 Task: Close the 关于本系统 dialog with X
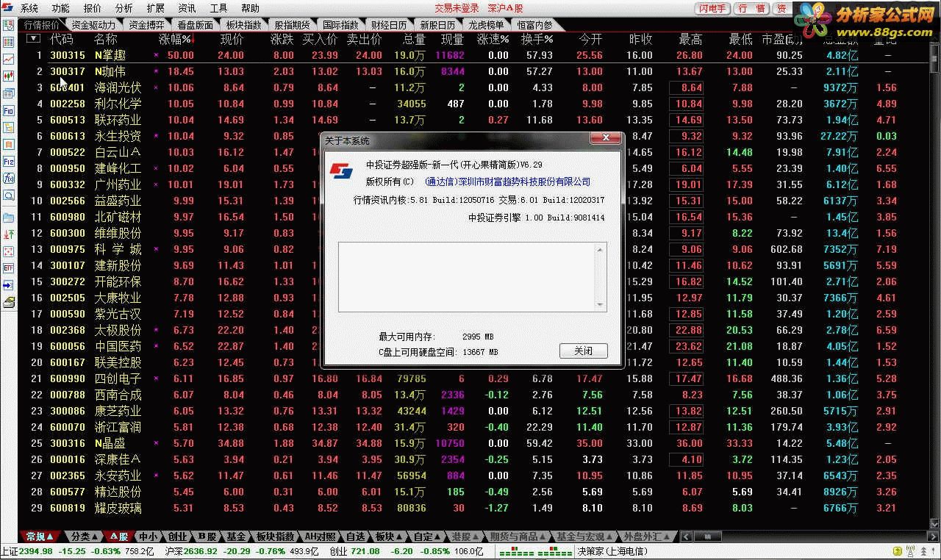coord(607,138)
